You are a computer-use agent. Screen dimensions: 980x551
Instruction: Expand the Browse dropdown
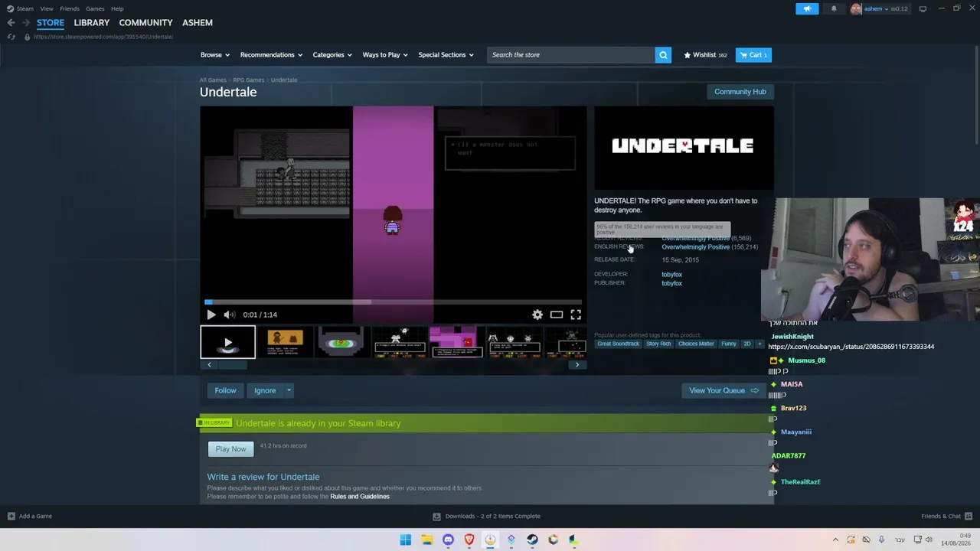(214, 55)
